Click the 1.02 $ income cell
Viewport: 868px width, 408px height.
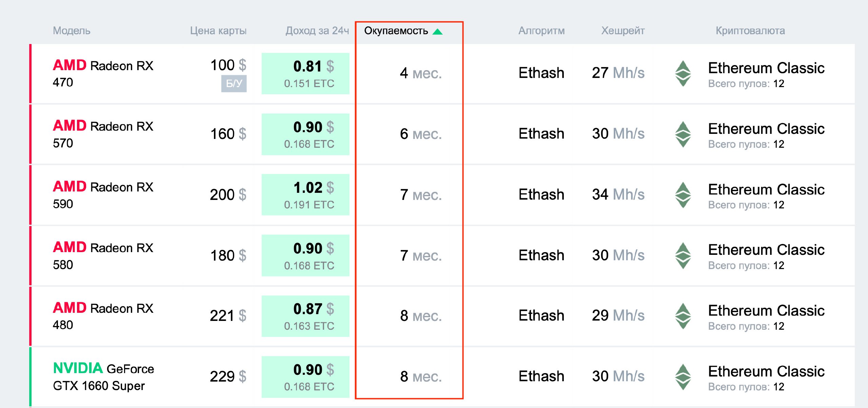pyautogui.click(x=305, y=195)
